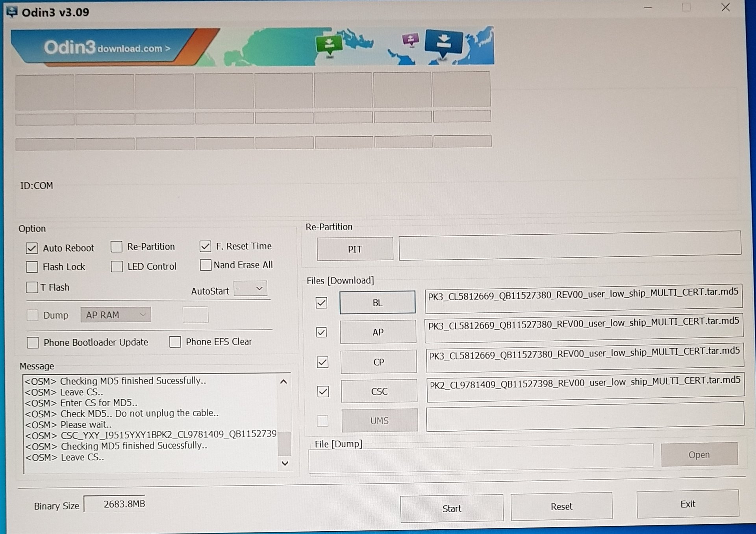Enable the Re-Partition option
The image size is (756, 534).
[117, 247]
